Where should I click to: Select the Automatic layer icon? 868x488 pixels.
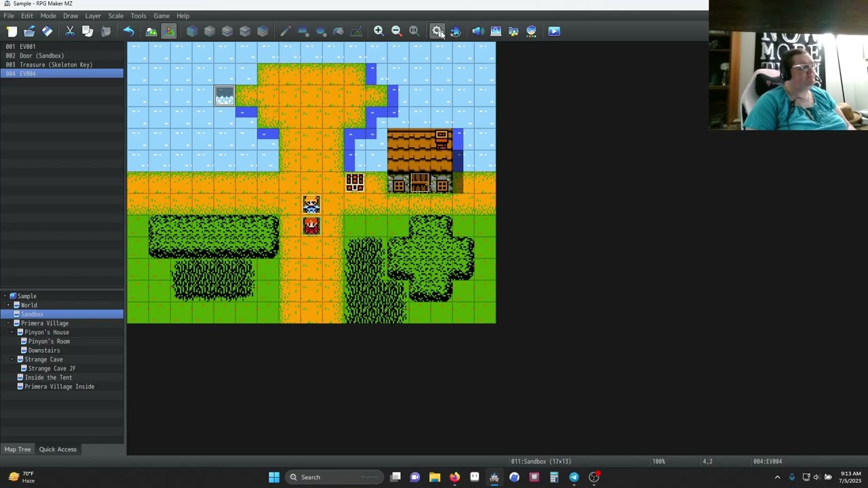[x=192, y=31]
